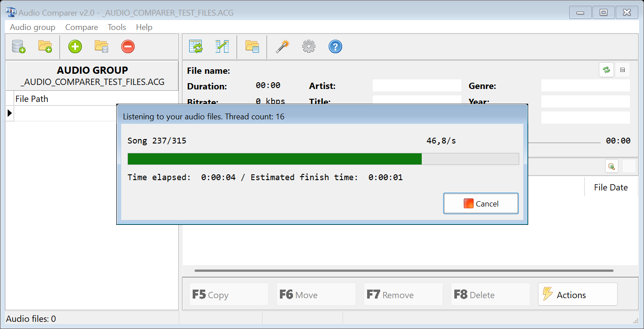Click the green listening progress bar
This screenshot has width=644, height=329.
[x=323, y=159]
